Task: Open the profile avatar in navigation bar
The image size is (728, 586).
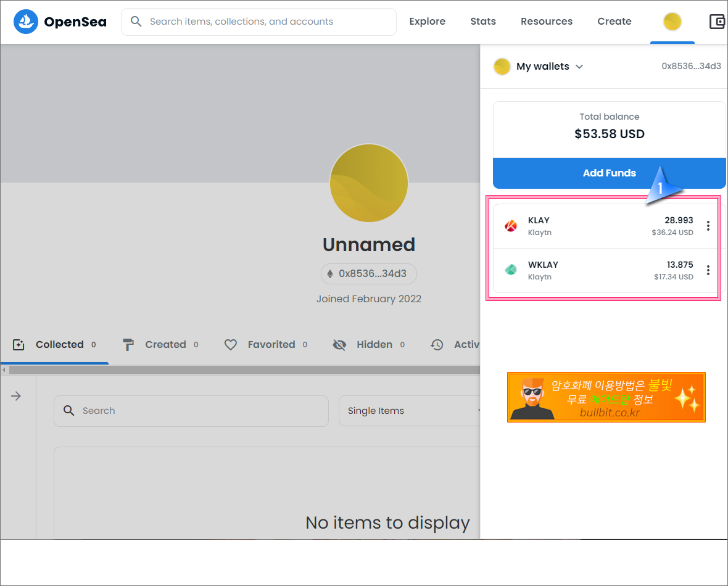Action: pyautogui.click(x=672, y=22)
